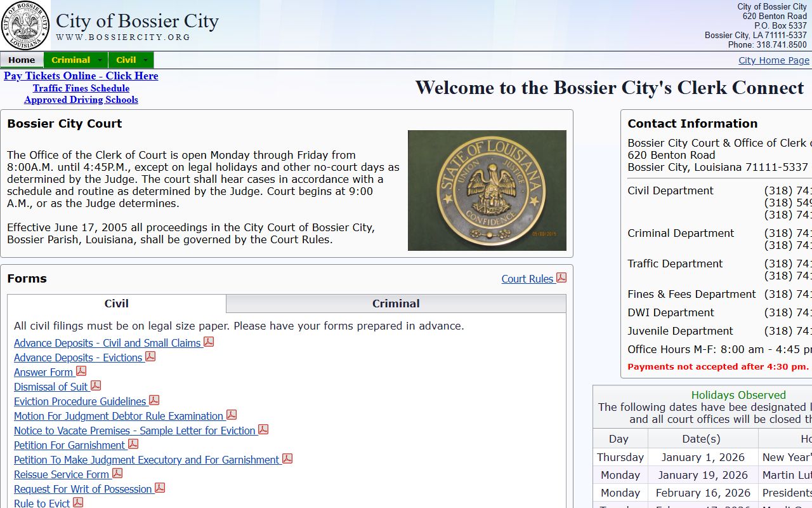Image resolution: width=812 pixels, height=508 pixels.
Task: Click the Date(s) column header
Action: (703, 439)
